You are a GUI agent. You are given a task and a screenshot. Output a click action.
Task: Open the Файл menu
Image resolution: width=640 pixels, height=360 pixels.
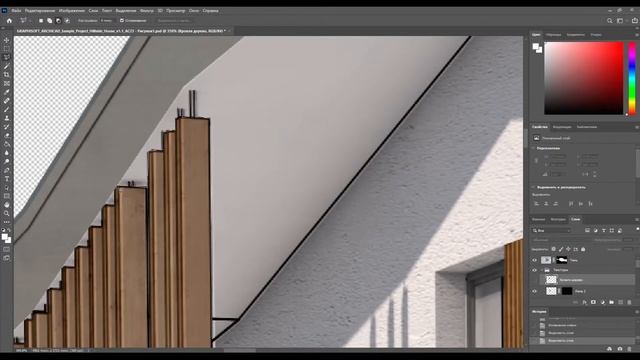pyautogui.click(x=16, y=11)
